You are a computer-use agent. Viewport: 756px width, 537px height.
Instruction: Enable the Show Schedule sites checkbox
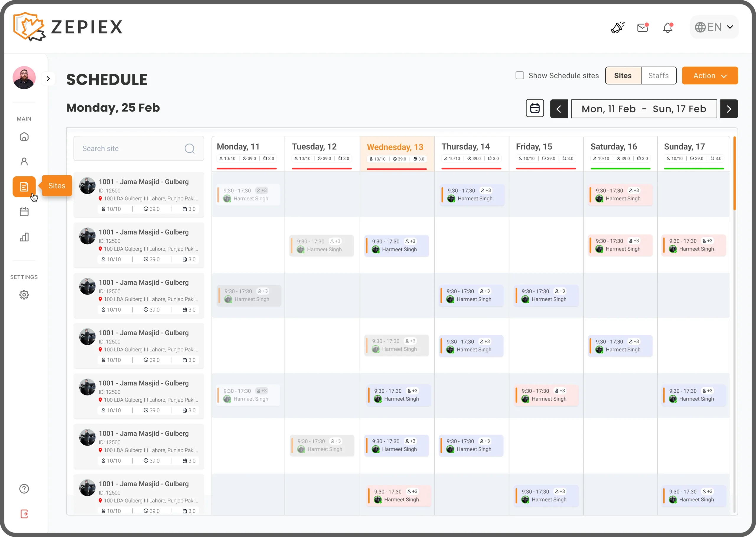tap(520, 76)
